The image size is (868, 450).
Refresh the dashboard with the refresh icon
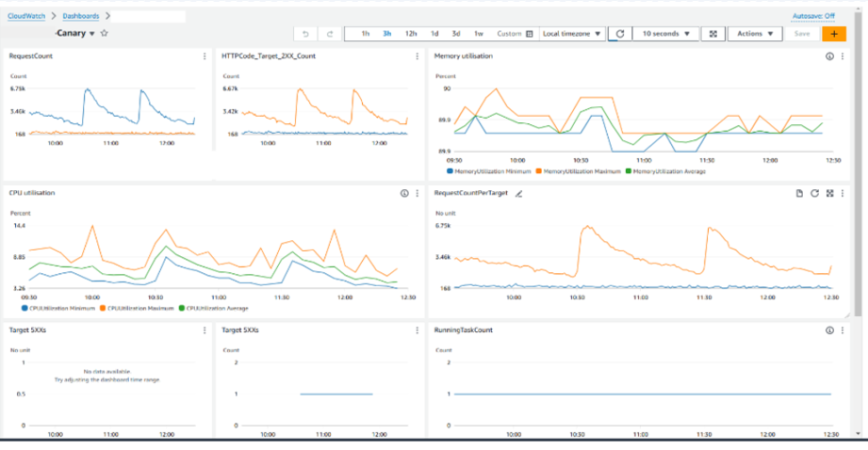click(x=619, y=34)
